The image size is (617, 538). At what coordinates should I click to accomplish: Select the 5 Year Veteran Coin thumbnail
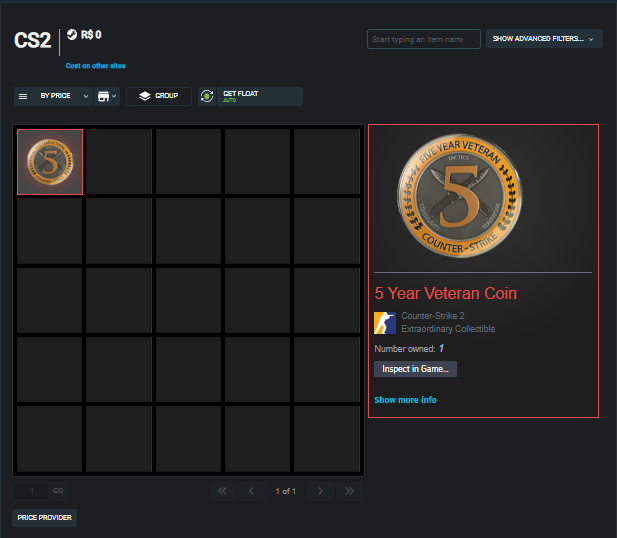click(x=50, y=162)
